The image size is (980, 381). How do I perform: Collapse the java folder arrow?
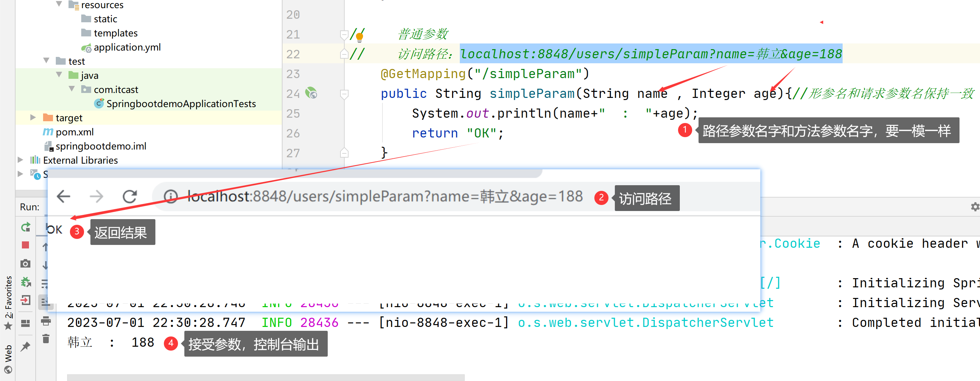click(59, 74)
